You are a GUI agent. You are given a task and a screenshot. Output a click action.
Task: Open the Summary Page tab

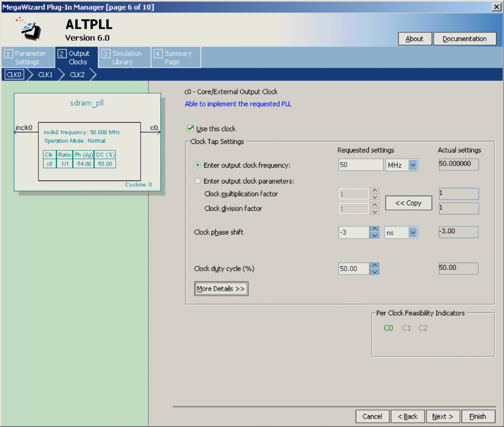tap(176, 57)
